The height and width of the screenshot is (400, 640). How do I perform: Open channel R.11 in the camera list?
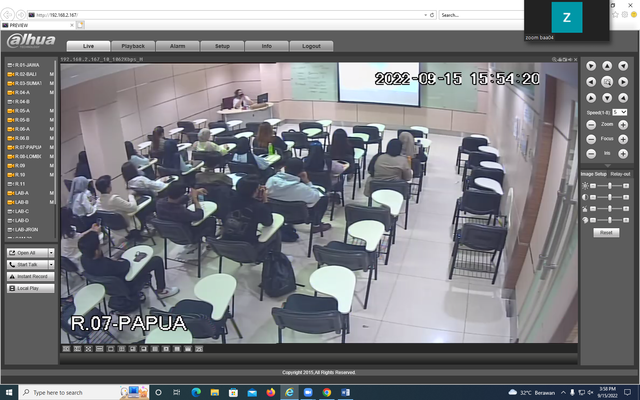[20, 184]
